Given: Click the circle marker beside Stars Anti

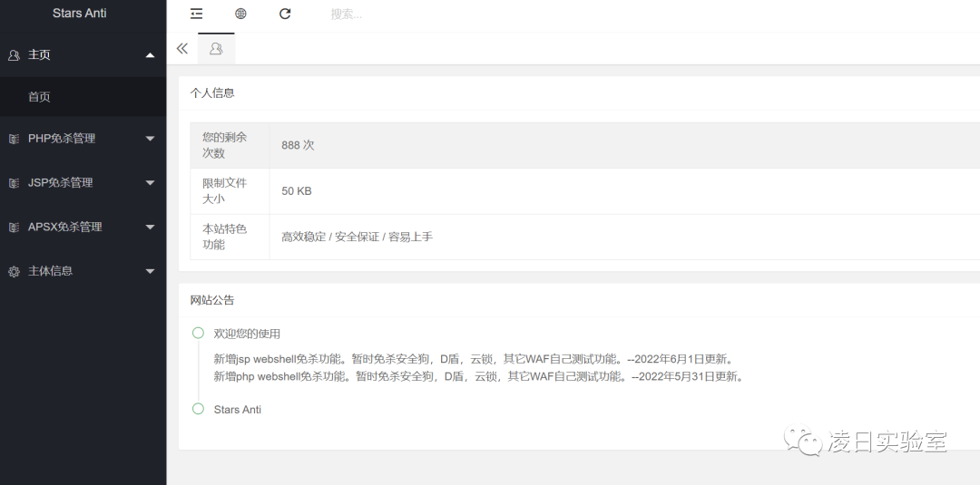Looking at the screenshot, I should click(x=198, y=409).
